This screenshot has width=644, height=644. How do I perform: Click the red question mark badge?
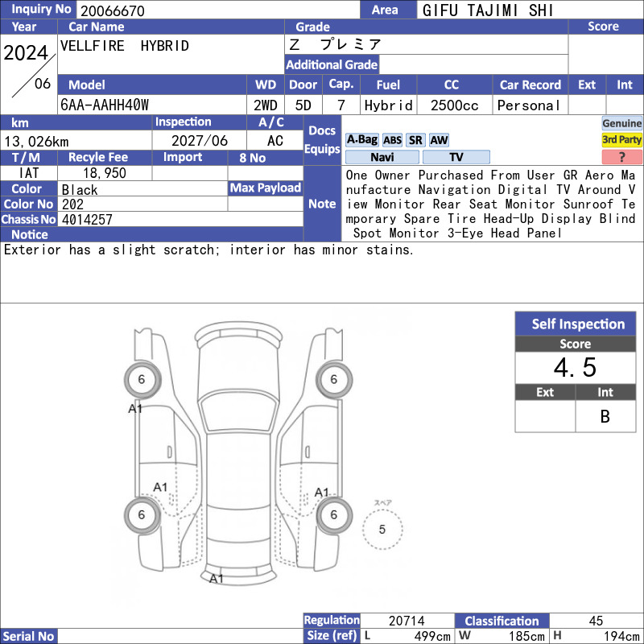pyautogui.click(x=621, y=157)
